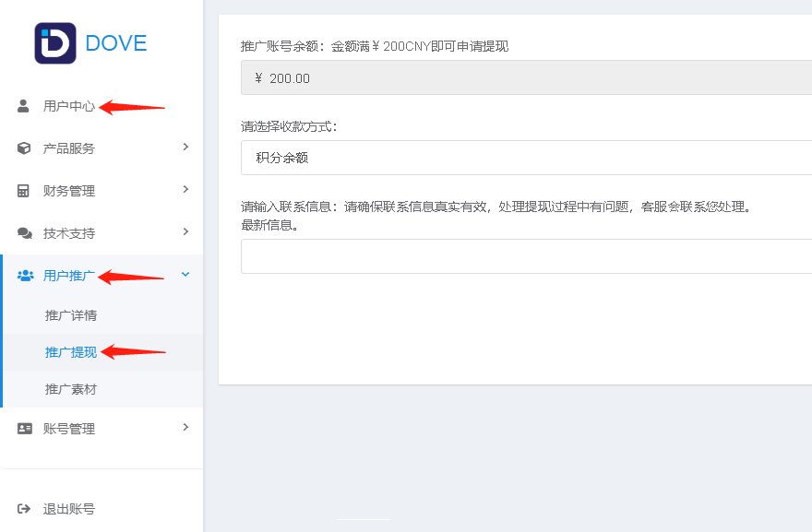Expand the 技术支持 chevron arrow
Image resolution: width=812 pixels, height=532 pixels.
[185, 231]
